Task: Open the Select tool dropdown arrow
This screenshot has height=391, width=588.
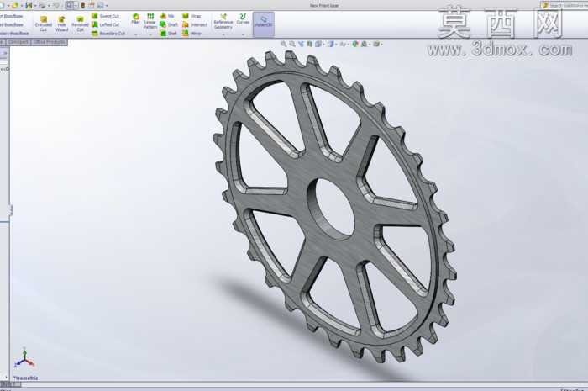Action: tap(76, 6)
